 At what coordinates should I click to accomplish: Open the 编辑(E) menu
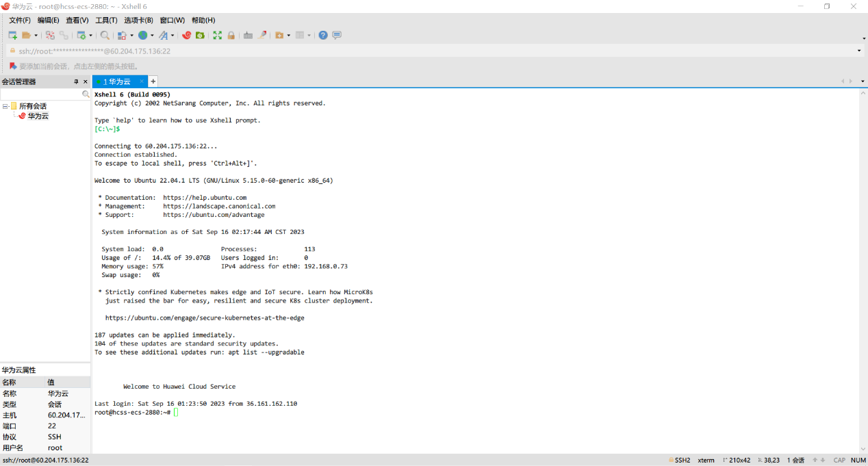48,21
